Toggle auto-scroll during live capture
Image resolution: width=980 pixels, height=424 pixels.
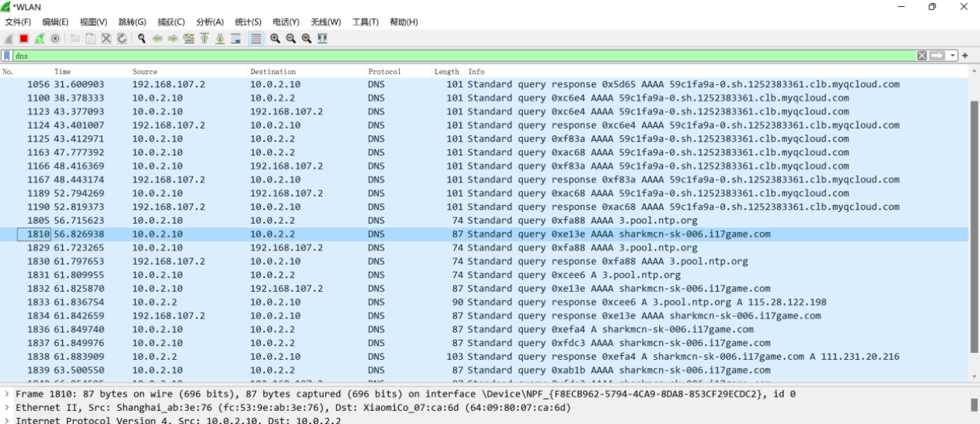tap(236, 38)
